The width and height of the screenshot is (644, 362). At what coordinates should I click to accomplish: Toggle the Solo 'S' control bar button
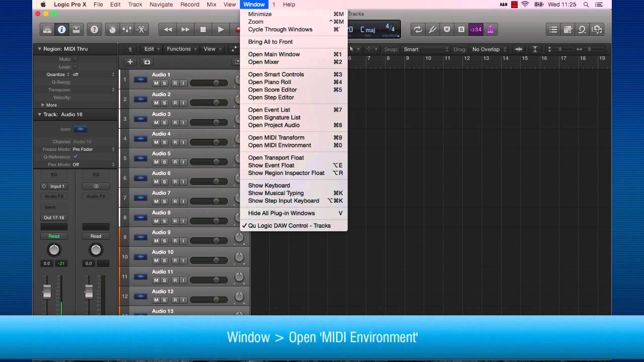[x=461, y=30]
